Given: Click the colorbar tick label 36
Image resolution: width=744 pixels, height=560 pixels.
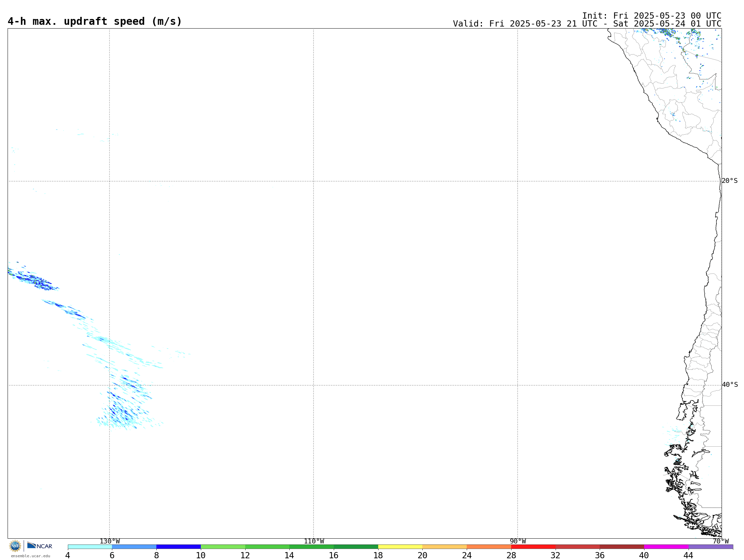Looking at the screenshot, I should pyautogui.click(x=600, y=556).
